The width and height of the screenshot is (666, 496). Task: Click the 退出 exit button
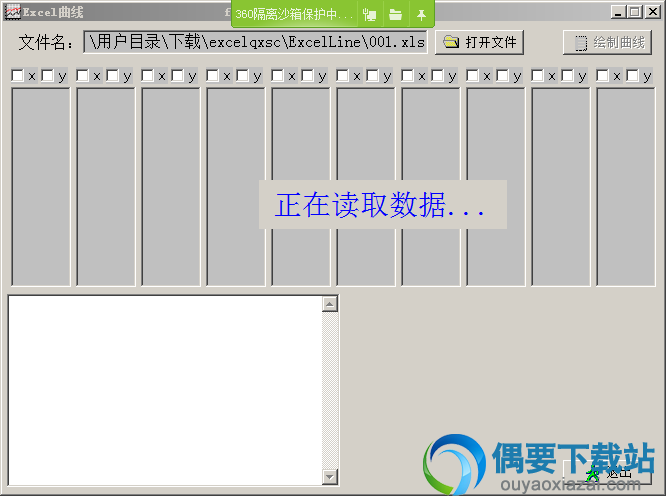[608, 472]
